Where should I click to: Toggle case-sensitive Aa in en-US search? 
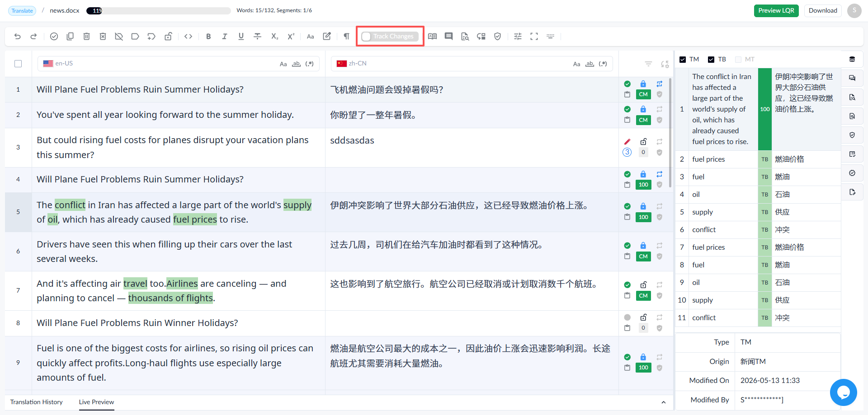pos(283,64)
